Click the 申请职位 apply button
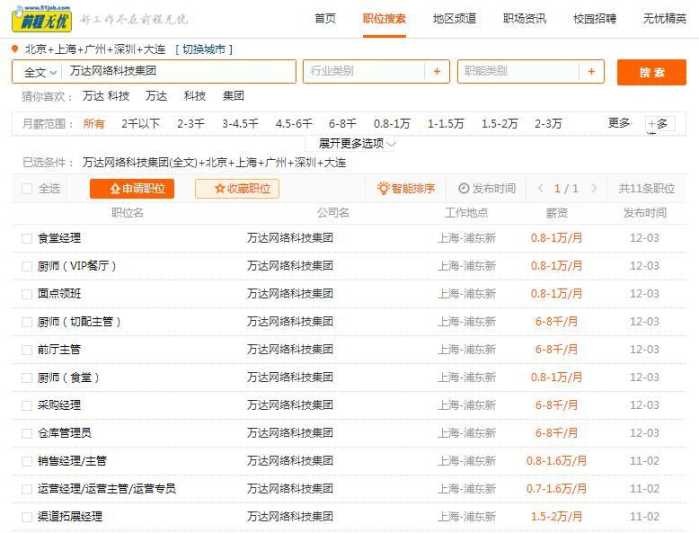The height and width of the screenshot is (533, 699). tap(132, 189)
